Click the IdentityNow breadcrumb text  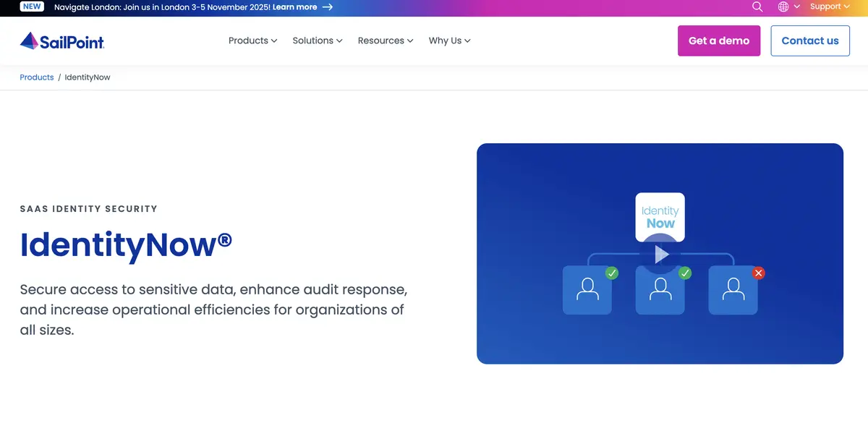click(x=88, y=77)
